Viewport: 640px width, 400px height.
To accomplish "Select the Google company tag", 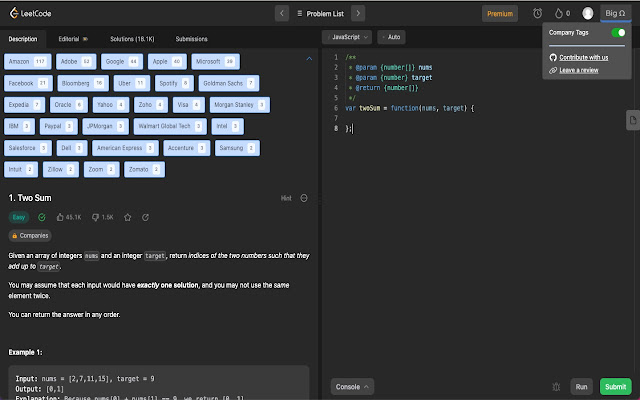I will (122, 62).
